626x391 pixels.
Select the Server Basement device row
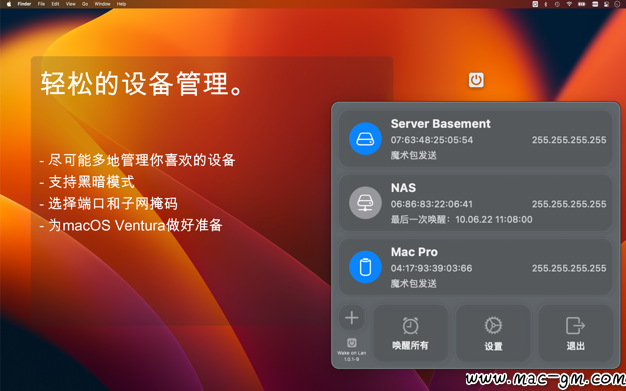click(475, 139)
